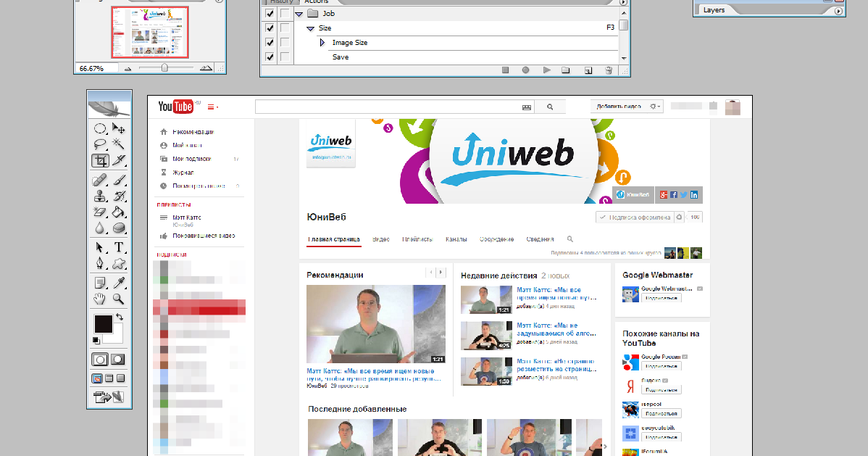868x456 pixels.
Task: Switch to Standard editing mode
Action: [x=100, y=360]
